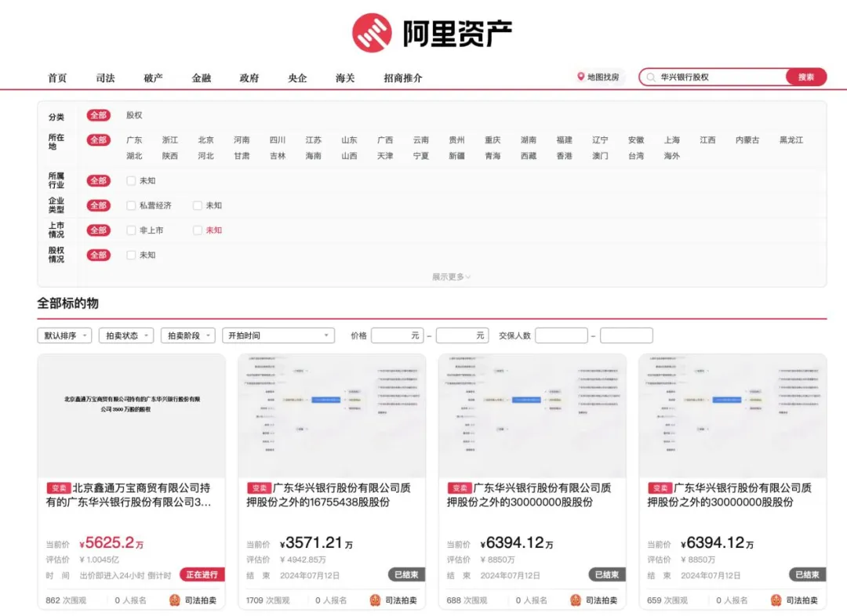847x616 pixels.
Task: Expand the 拍卖状态 dropdown
Action: [x=126, y=335]
